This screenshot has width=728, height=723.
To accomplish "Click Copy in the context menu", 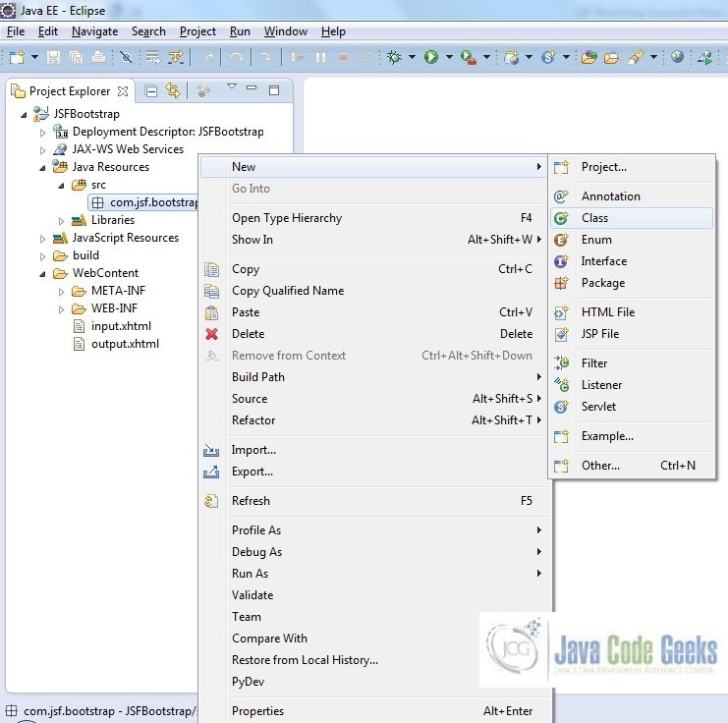I will [373, 269].
